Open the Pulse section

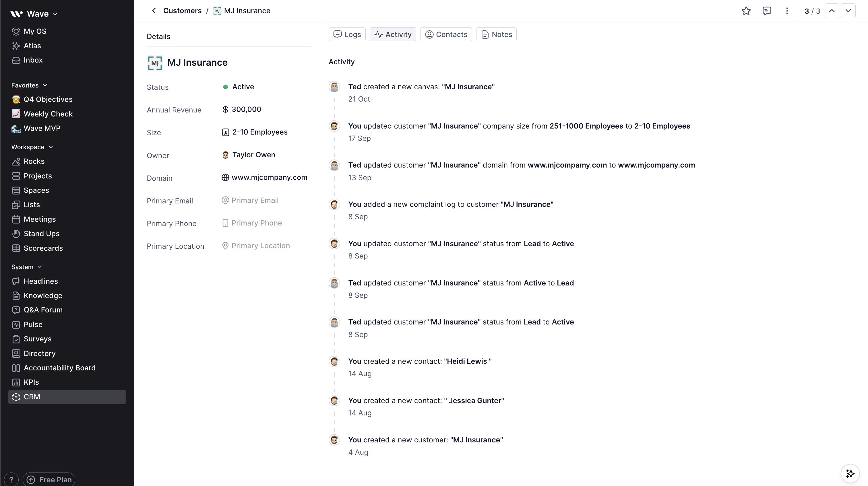33,324
